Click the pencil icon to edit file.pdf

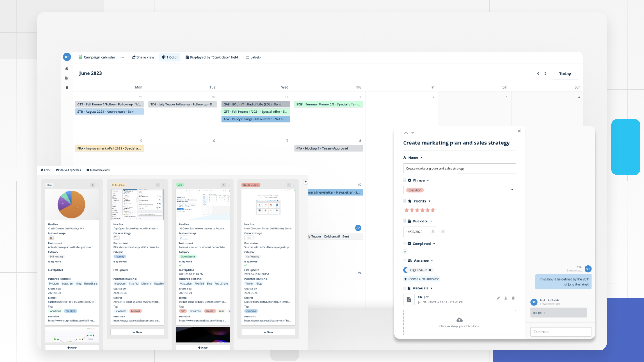(498, 298)
